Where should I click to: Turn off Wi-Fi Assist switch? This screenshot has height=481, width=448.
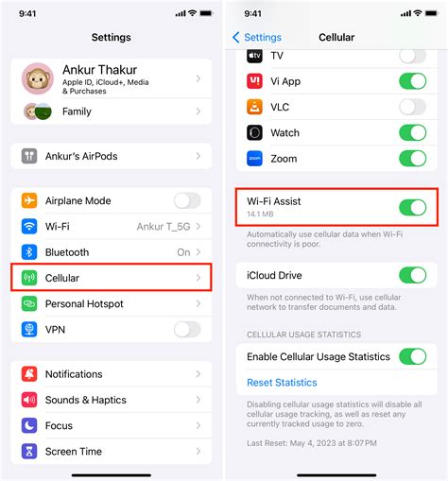click(413, 207)
